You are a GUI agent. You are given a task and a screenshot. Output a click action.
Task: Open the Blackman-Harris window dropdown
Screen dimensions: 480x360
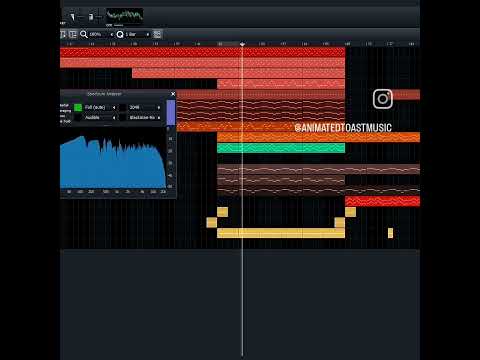click(144, 118)
